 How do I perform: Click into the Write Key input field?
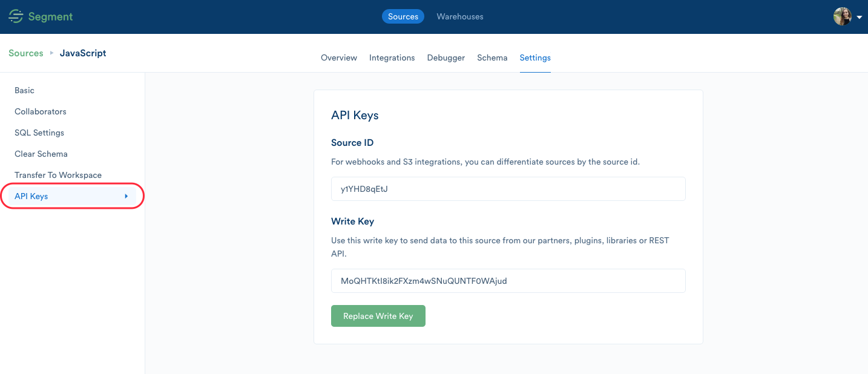coord(508,281)
